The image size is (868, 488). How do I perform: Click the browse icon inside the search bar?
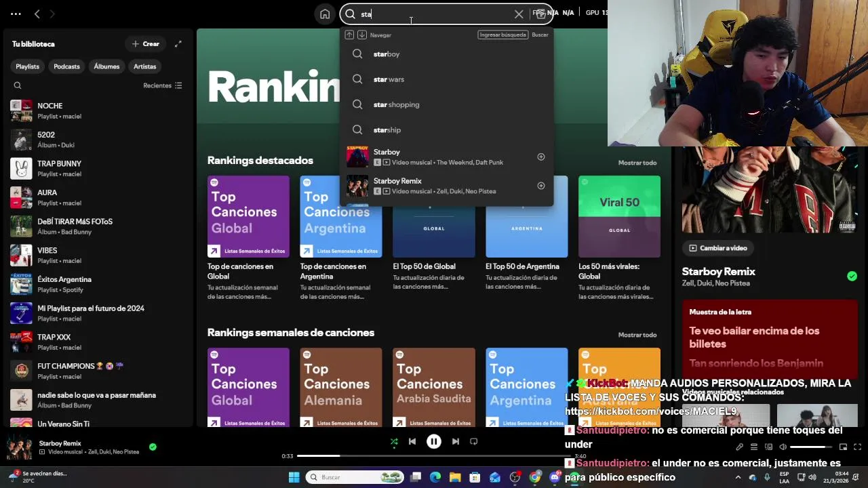540,14
